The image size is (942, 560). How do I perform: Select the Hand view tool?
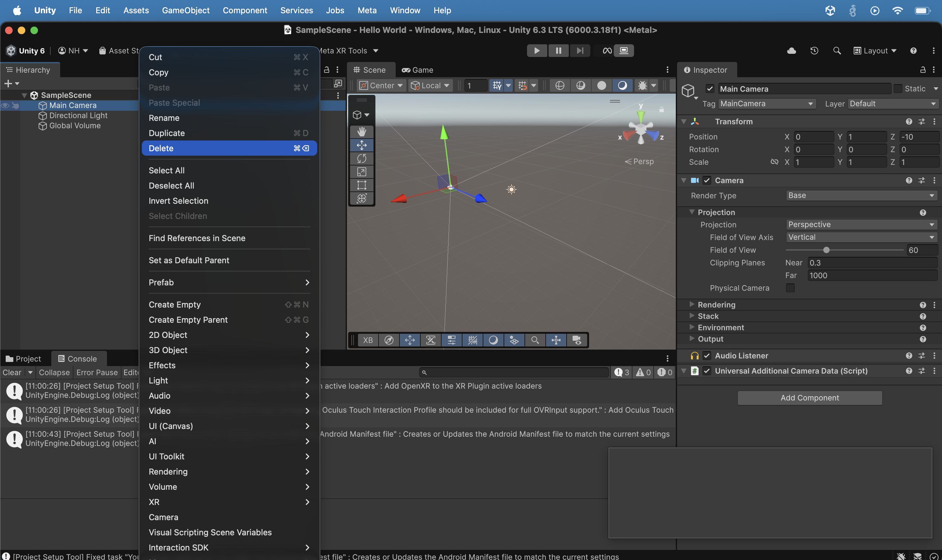[362, 132]
